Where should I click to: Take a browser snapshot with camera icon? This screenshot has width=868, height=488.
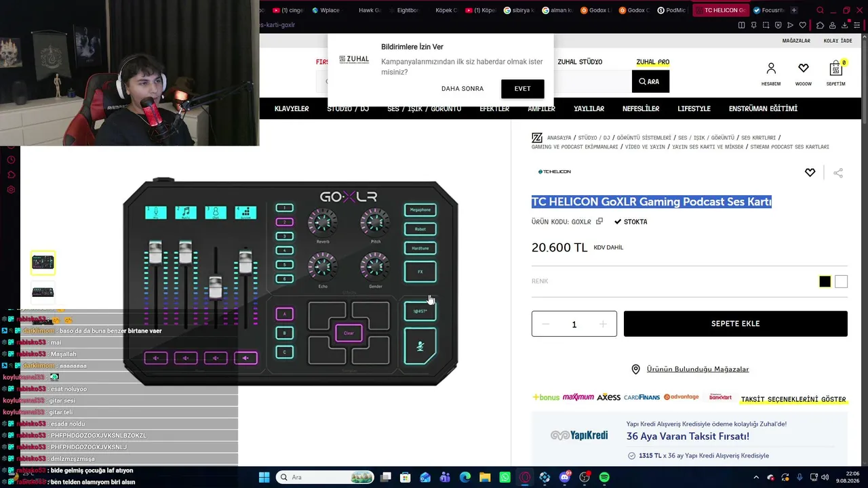(x=766, y=25)
